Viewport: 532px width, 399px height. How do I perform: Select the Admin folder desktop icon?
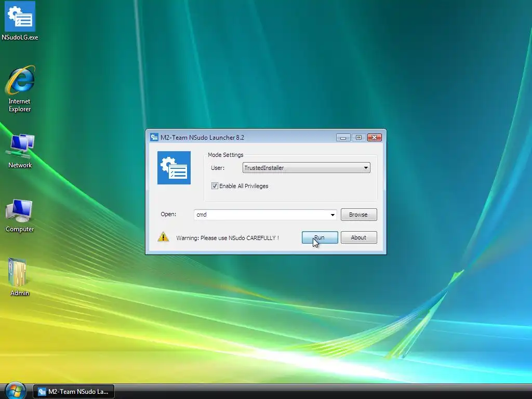pos(19,277)
